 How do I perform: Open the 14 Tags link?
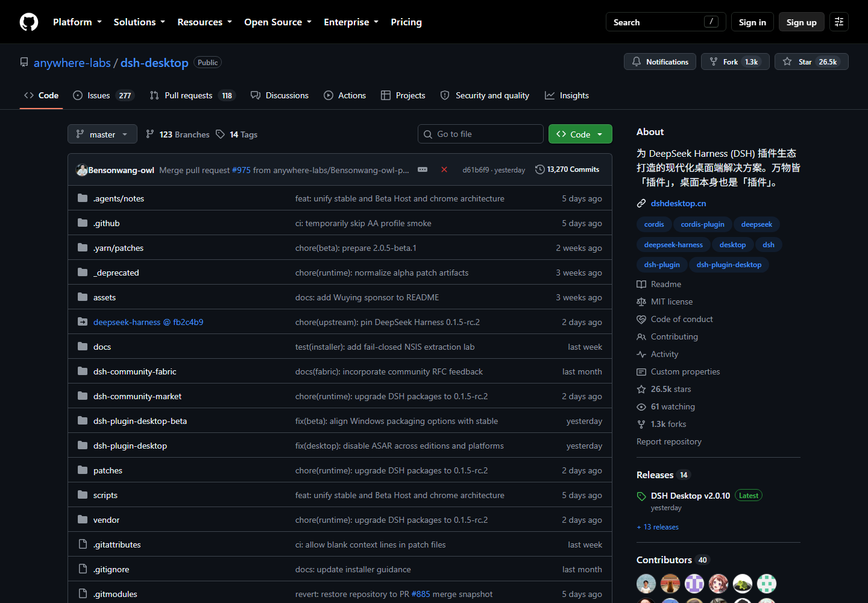(x=237, y=134)
